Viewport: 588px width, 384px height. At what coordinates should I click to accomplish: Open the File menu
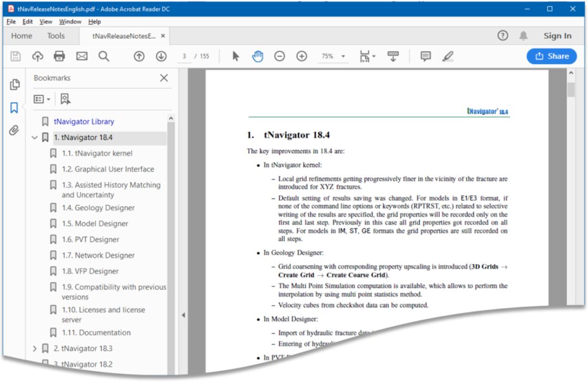tap(11, 21)
